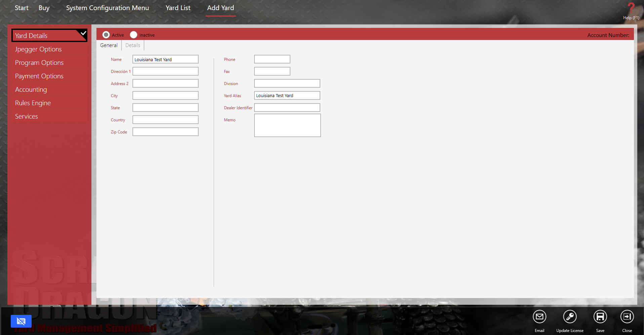Open Help question mark icon

[631, 8]
